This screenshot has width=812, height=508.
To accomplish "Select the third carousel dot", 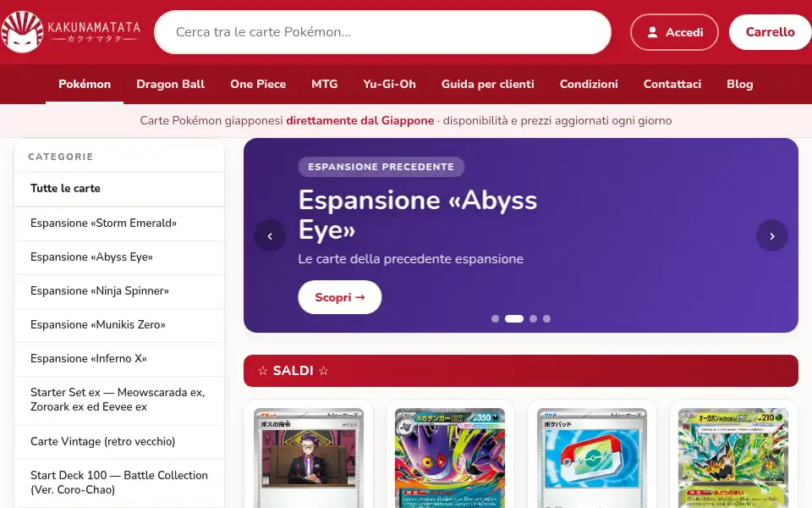I will pos(534,319).
